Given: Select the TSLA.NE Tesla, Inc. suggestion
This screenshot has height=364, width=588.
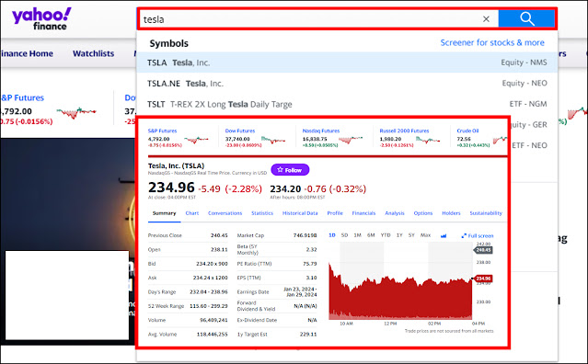Looking at the screenshot, I should tap(347, 83).
